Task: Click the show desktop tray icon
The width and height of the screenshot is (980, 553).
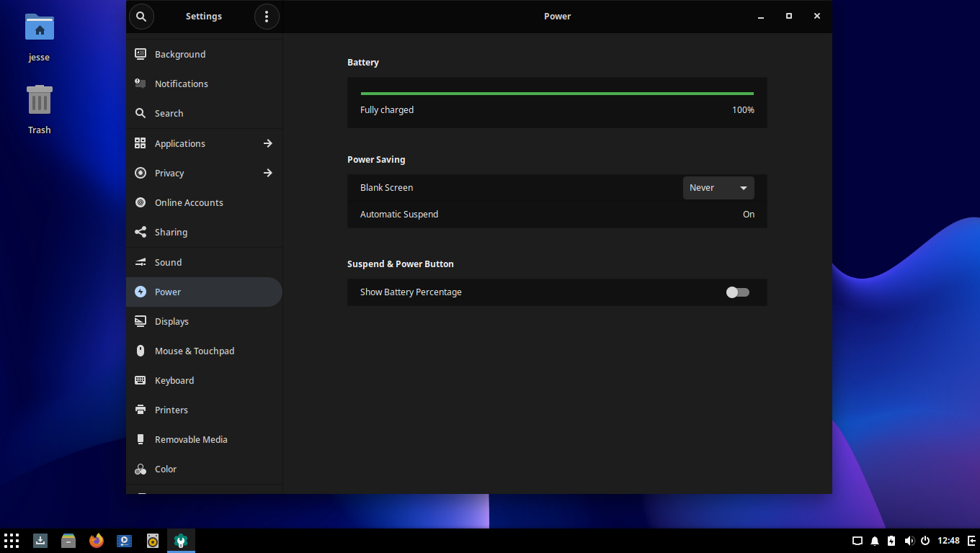Action: (857, 541)
